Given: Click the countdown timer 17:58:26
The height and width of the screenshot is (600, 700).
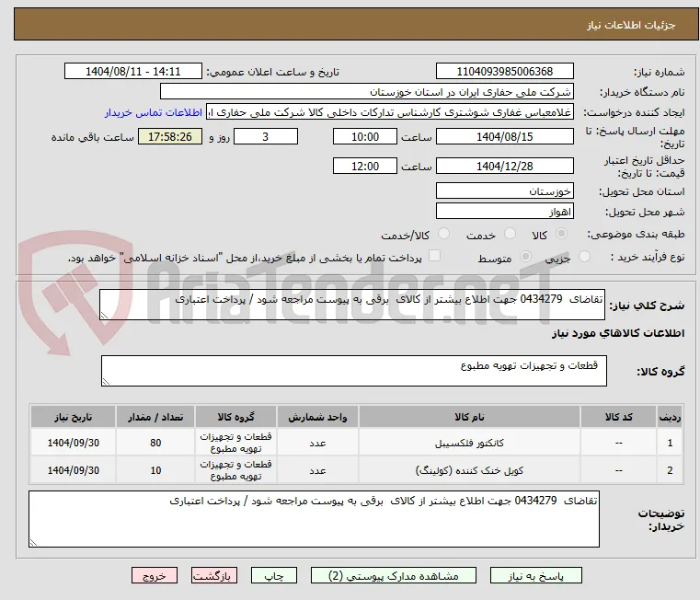Looking at the screenshot, I should click(x=169, y=137).
